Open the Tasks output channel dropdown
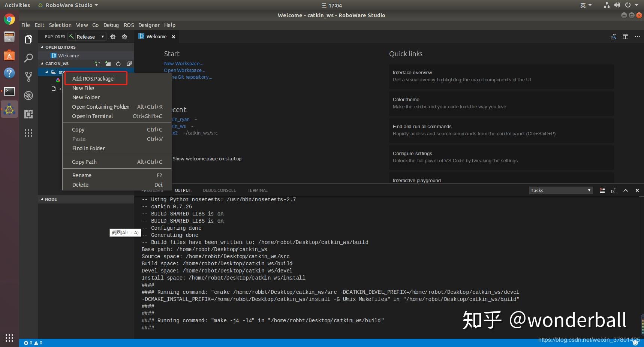The width and height of the screenshot is (644, 347). tap(561, 190)
